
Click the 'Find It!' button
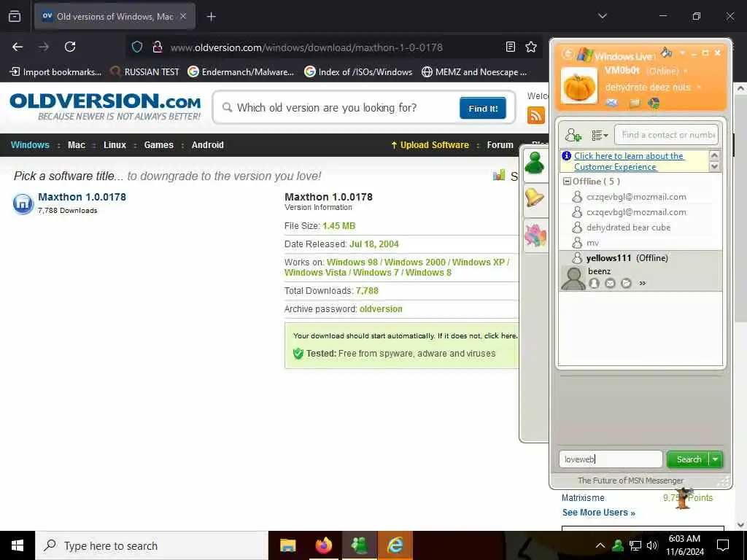pos(483,109)
